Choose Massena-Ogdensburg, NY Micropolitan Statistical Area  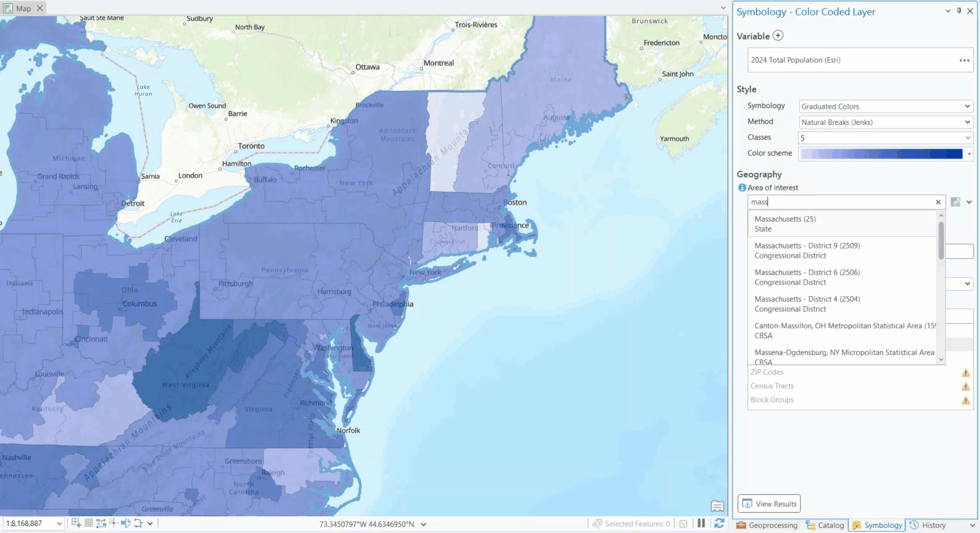(x=842, y=355)
